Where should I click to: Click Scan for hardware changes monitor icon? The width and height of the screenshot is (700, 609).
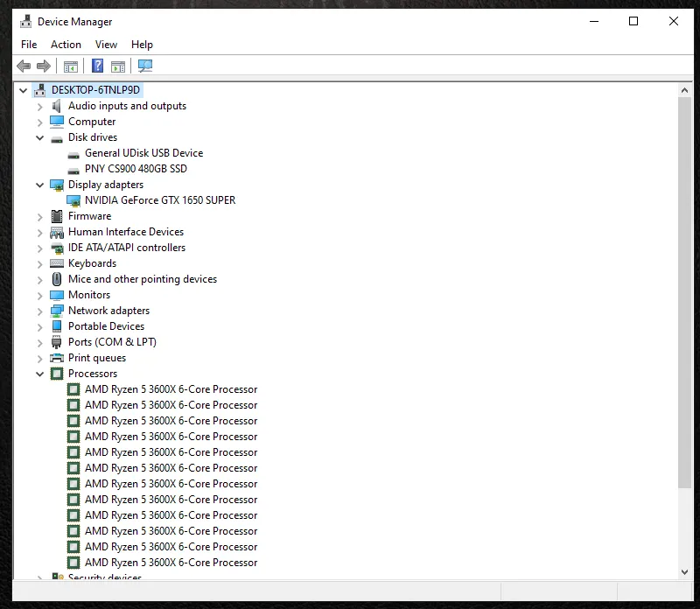coord(145,66)
